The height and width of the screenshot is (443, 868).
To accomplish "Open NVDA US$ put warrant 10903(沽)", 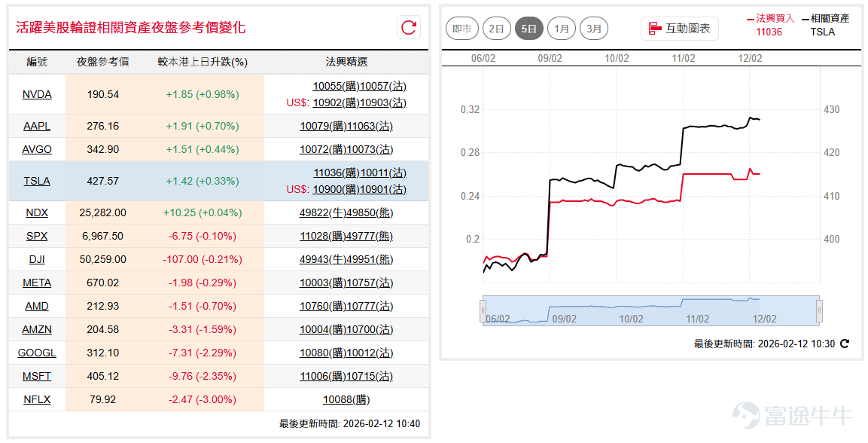I will click(383, 103).
